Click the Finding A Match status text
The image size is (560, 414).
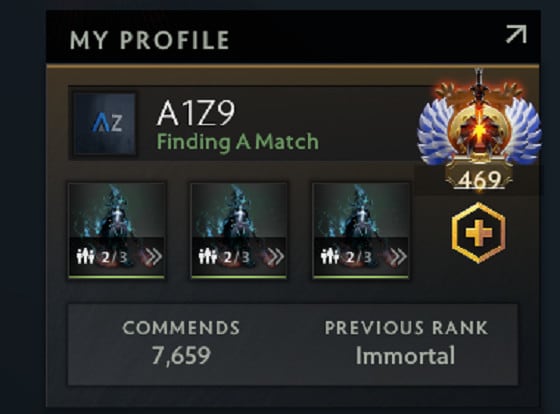coord(238,141)
